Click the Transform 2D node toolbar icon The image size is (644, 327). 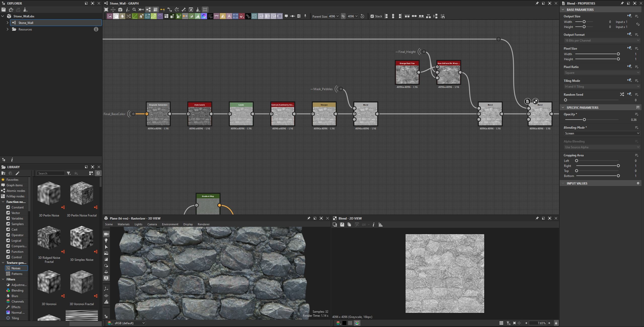click(x=235, y=16)
